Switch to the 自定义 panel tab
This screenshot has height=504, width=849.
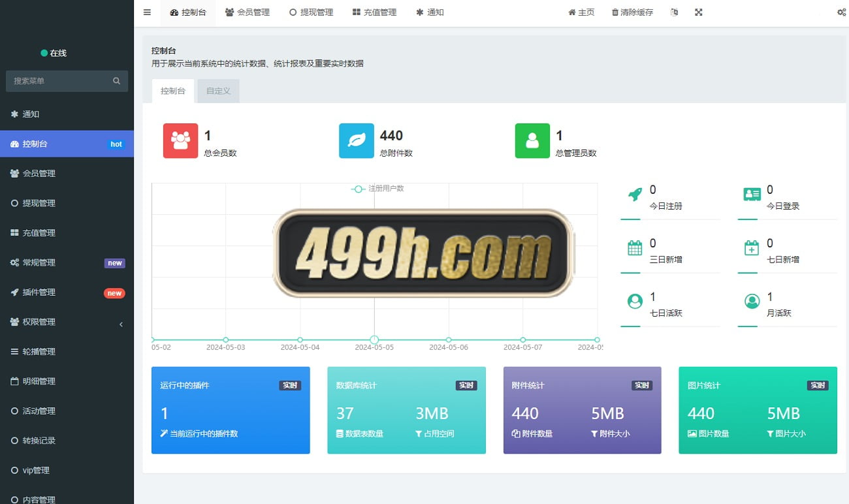pyautogui.click(x=219, y=91)
